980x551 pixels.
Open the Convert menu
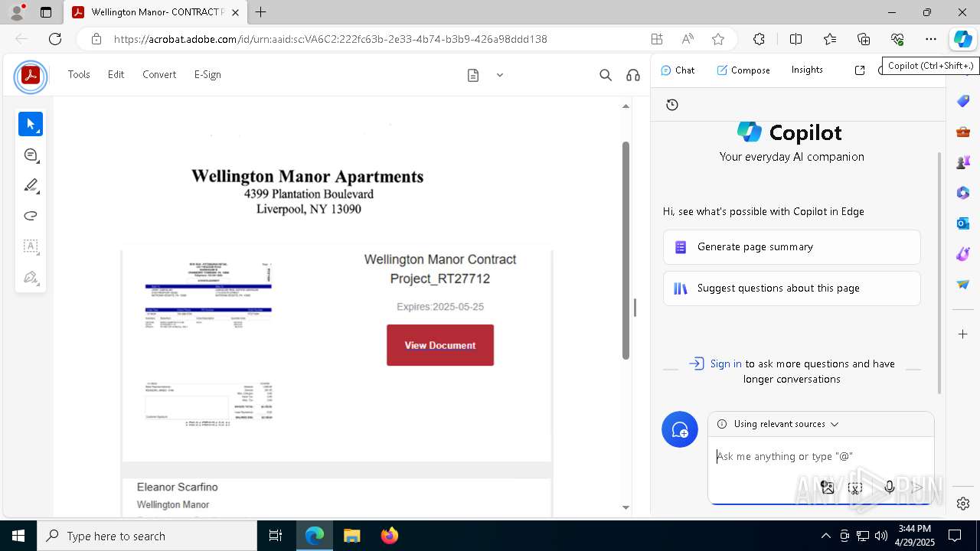tap(159, 74)
